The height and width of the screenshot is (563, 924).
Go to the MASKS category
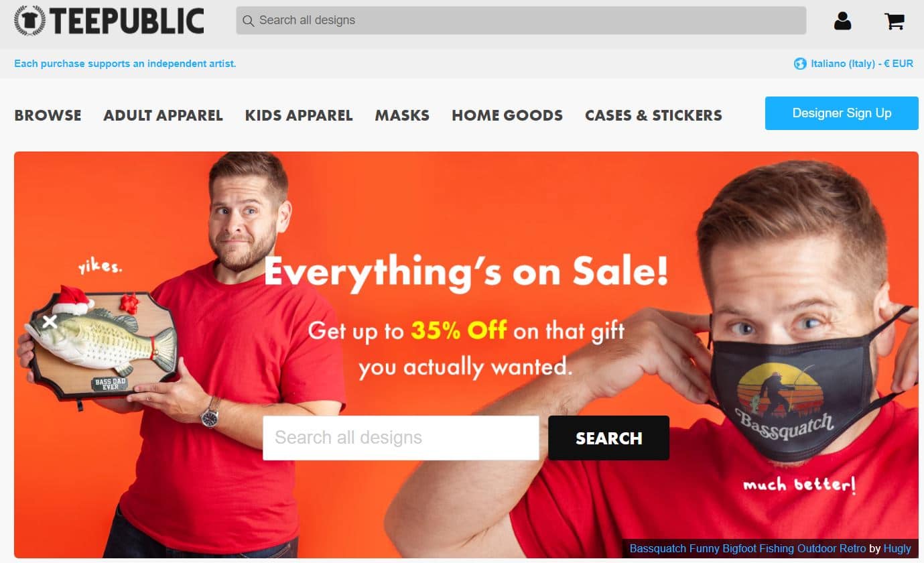pos(402,115)
